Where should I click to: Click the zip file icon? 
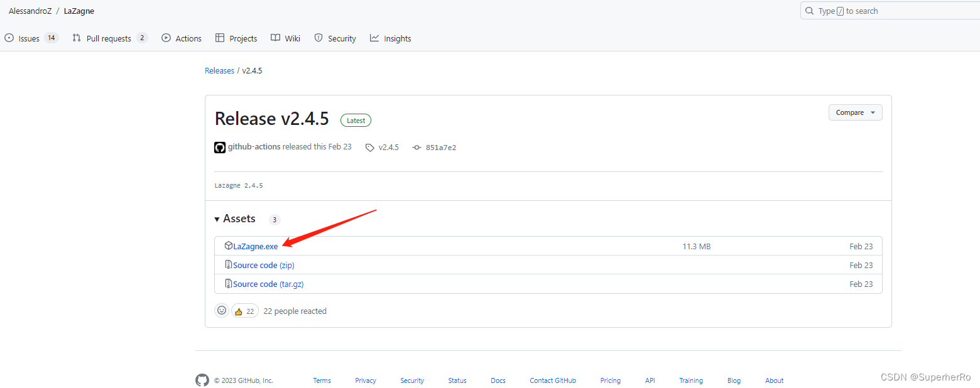click(229, 265)
